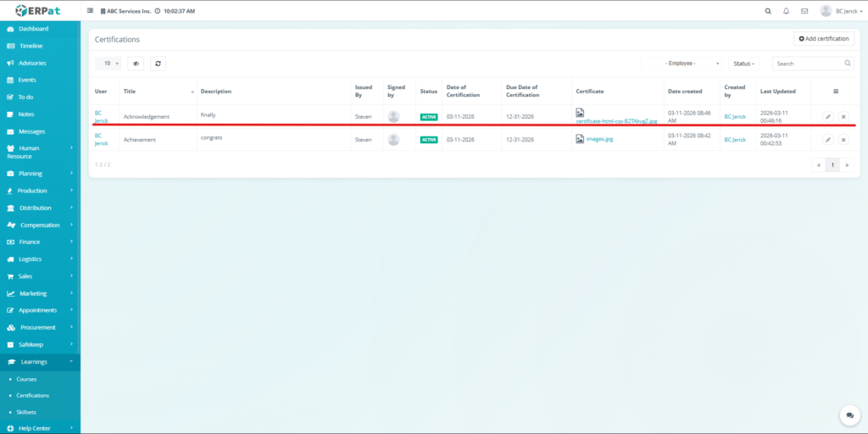The image size is (868, 434).
Task: Click the Search input field
Action: tap(807, 64)
